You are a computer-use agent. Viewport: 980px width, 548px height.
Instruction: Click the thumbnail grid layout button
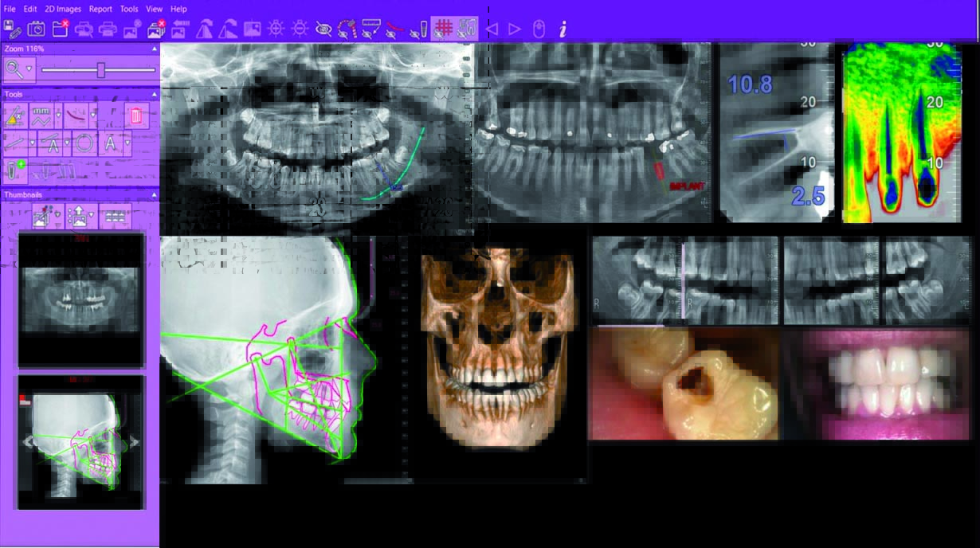pos(116,216)
